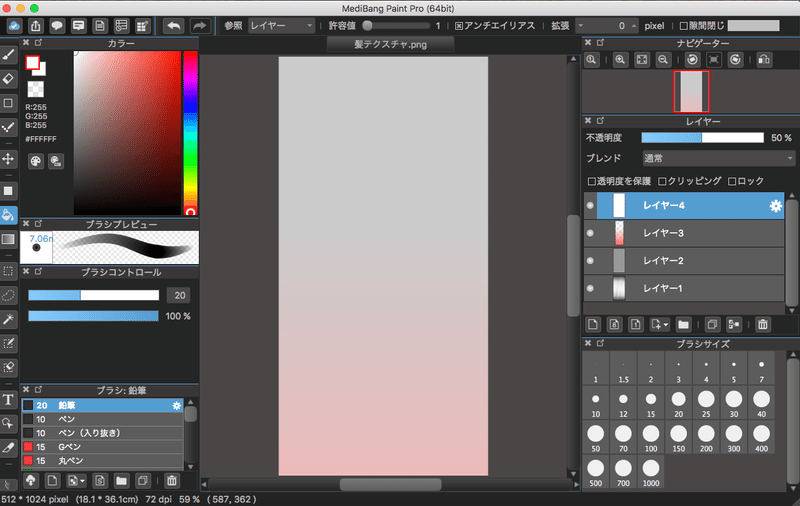Click the foreground red color swatch
800x506 pixels.
(33, 63)
